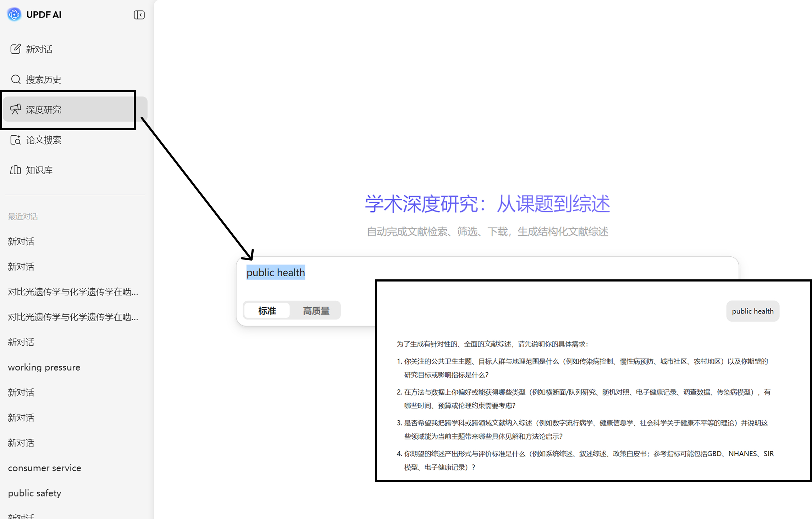Click the public health message bubble
Screen dimensions: 812x519
752,311
